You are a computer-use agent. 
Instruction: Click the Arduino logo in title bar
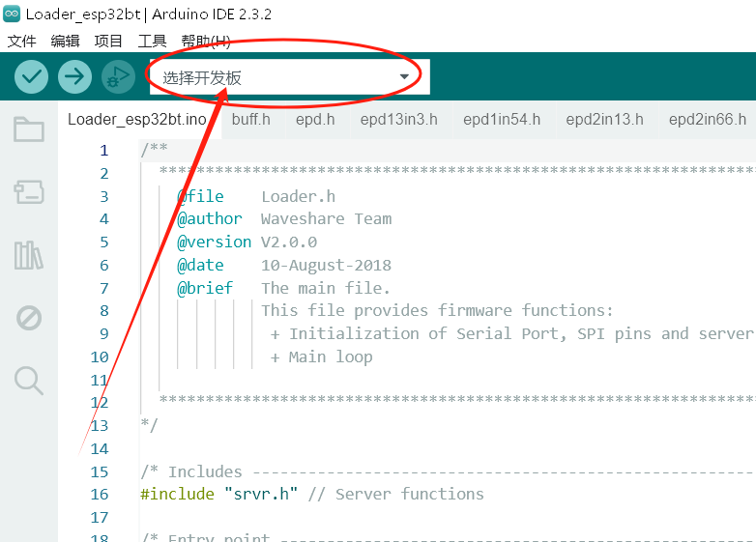(x=13, y=14)
